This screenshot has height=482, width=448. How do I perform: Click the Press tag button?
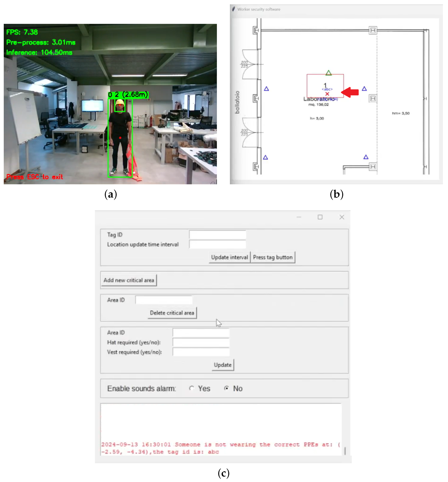click(273, 257)
